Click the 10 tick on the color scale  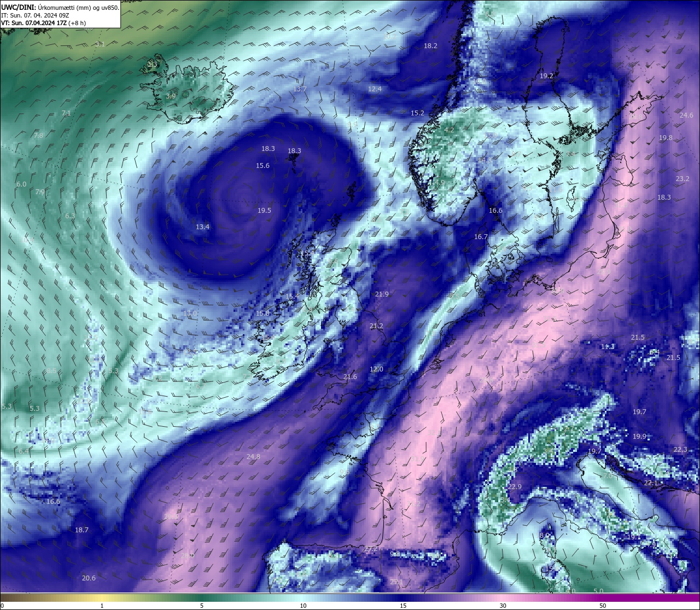click(x=303, y=606)
